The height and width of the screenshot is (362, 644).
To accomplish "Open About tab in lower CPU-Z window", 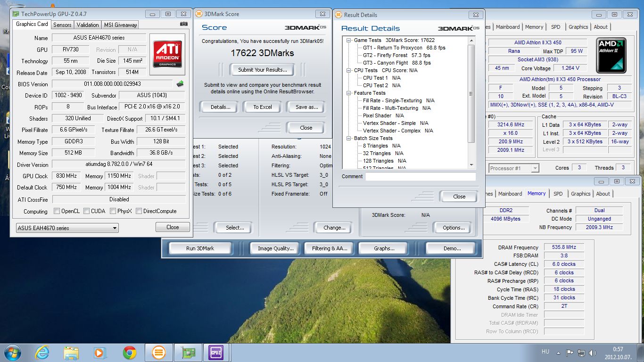I will 603,194.
